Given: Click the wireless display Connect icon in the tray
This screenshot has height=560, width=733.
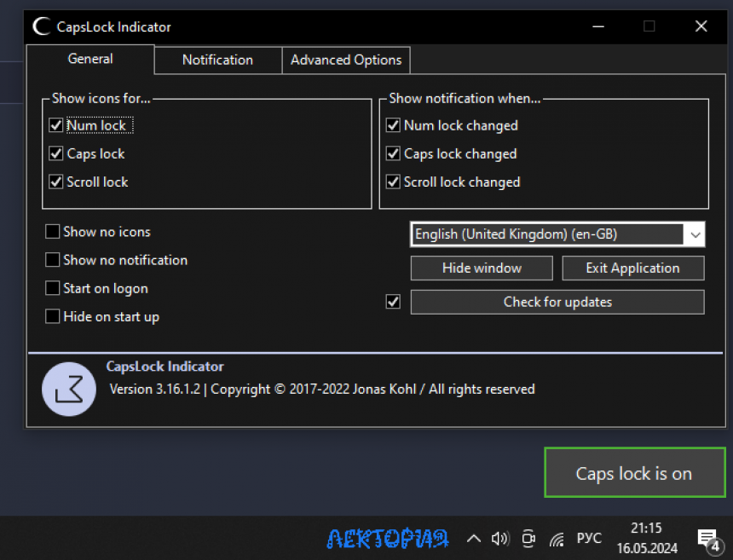Looking at the screenshot, I should 528,539.
